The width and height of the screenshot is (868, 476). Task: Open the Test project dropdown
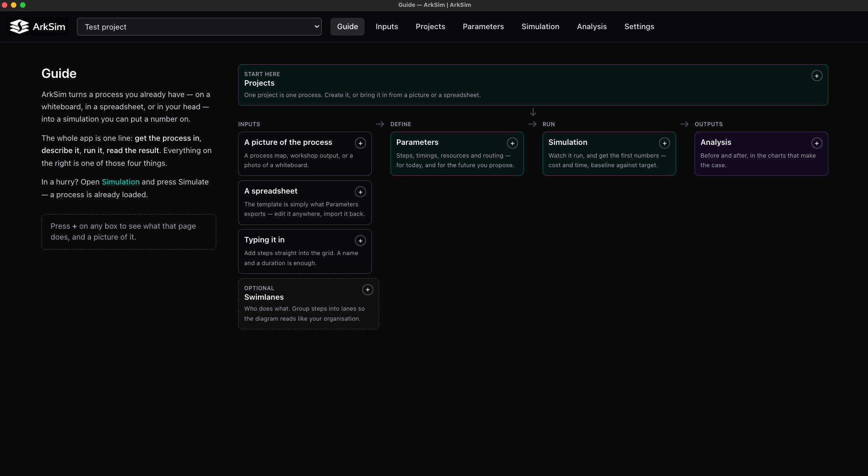coord(199,27)
